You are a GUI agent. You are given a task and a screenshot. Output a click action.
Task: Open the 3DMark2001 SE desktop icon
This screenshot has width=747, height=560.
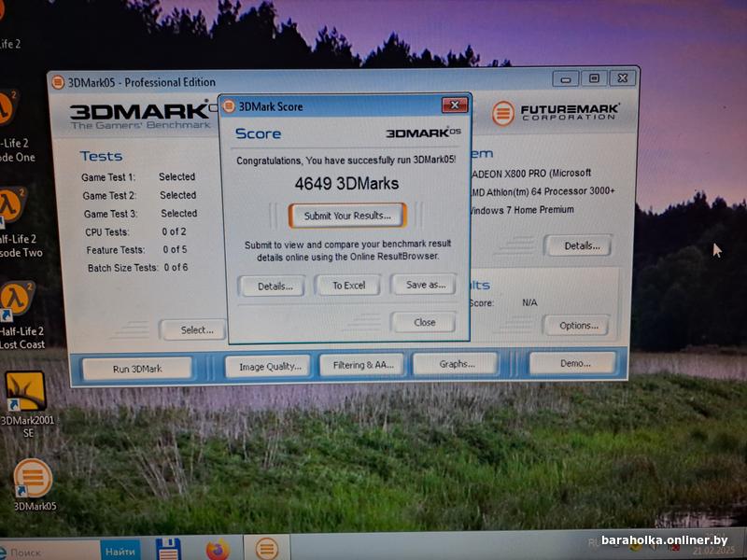pyautogui.click(x=26, y=405)
